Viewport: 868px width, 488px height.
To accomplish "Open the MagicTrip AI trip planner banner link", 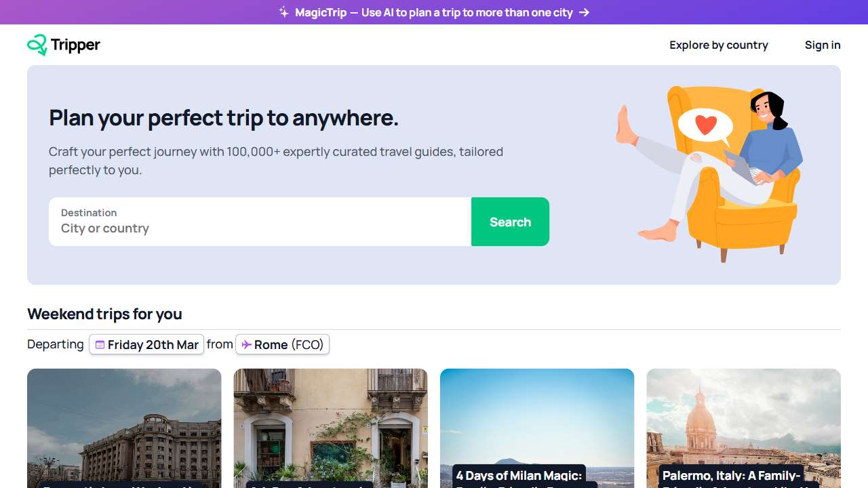I will pyautogui.click(x=434, y=12).
